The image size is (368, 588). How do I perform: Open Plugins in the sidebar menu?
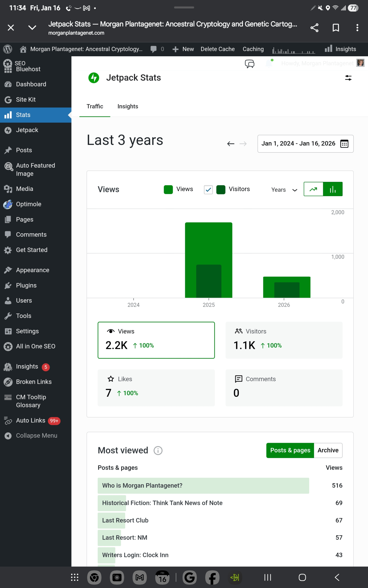26,285
